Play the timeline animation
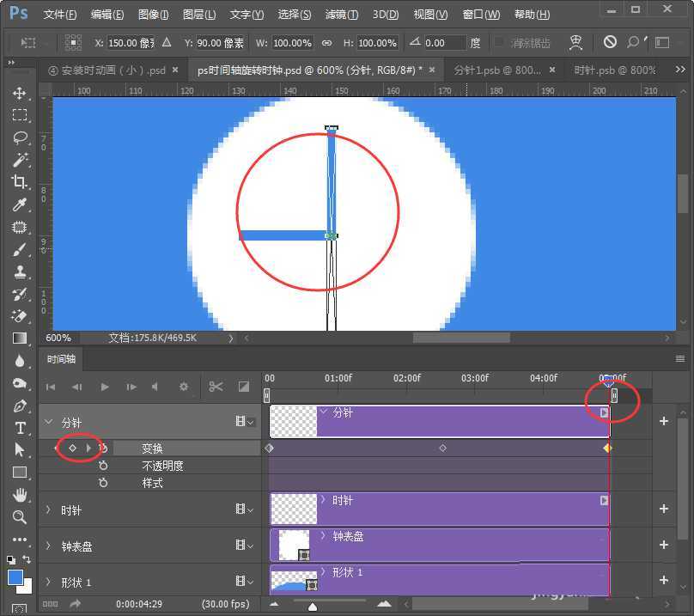The width and height of the screenshot is (694, 616). [x=105, y=387]
